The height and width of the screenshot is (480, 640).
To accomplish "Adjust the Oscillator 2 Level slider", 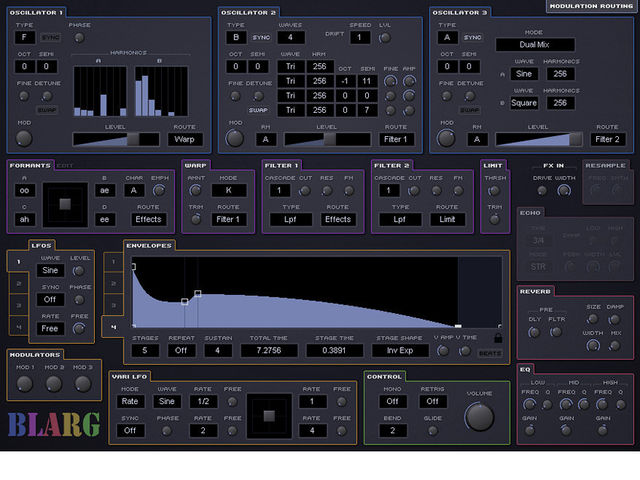I will pos(327,139).
